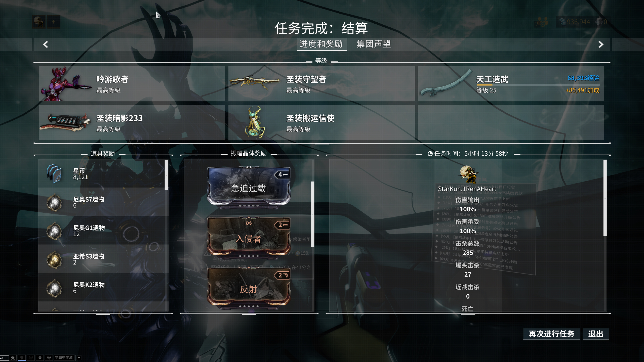Screen dimensions: 644x362
Task: Select the 进度和奖励 tab
Action: (x=321, y=44)
